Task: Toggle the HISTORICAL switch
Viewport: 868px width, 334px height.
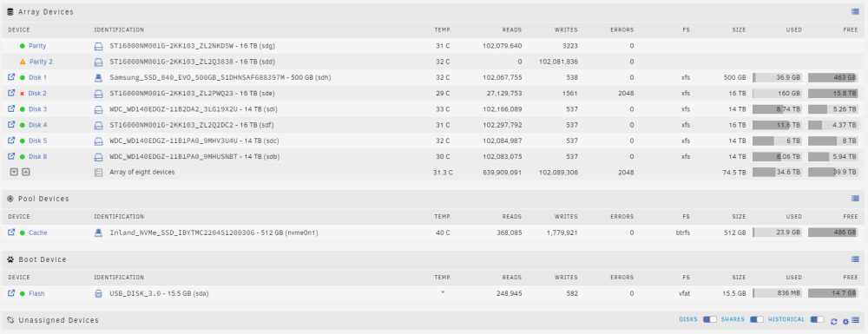Action: pos(817,319)
